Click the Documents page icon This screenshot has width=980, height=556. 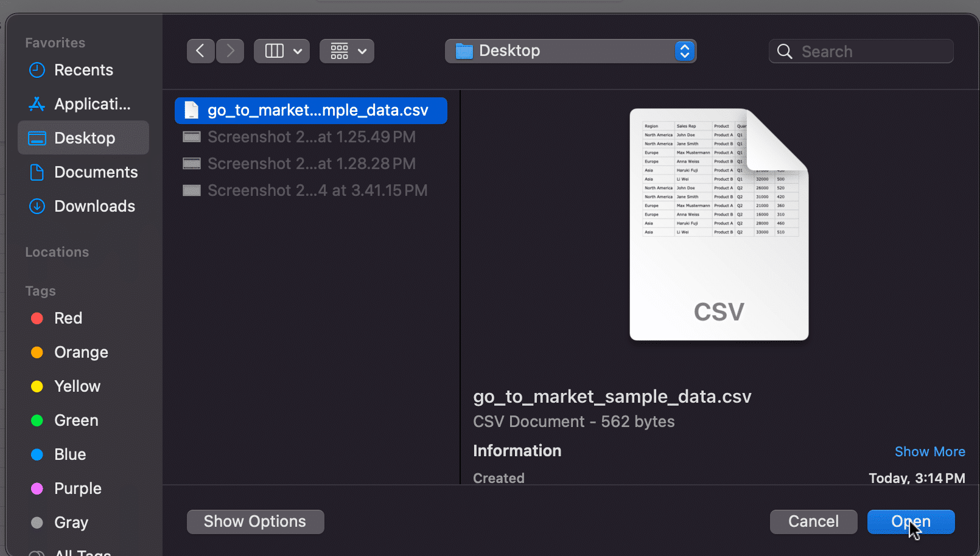tap(37, 172)
